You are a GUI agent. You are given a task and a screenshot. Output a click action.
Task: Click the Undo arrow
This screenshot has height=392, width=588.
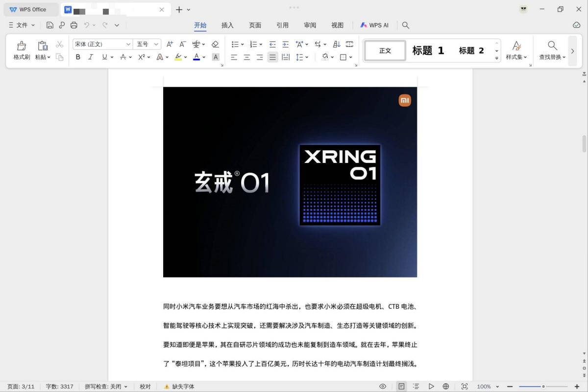[87, 25]
